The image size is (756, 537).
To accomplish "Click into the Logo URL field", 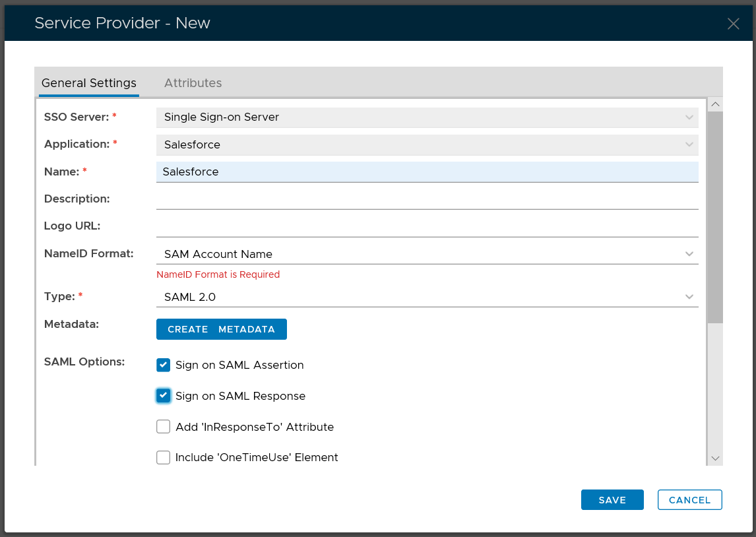I will pos(427,226).
